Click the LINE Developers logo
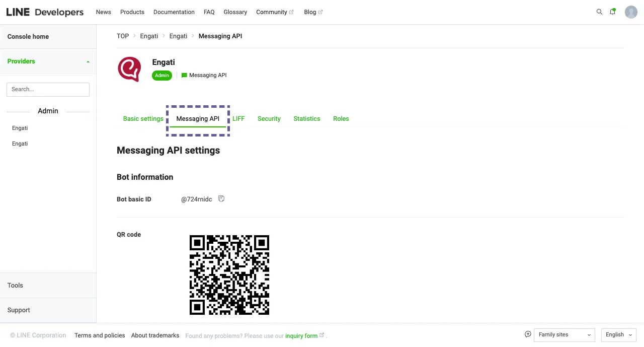Viewport: 644px width, 347px height. [x=45, y=12]
